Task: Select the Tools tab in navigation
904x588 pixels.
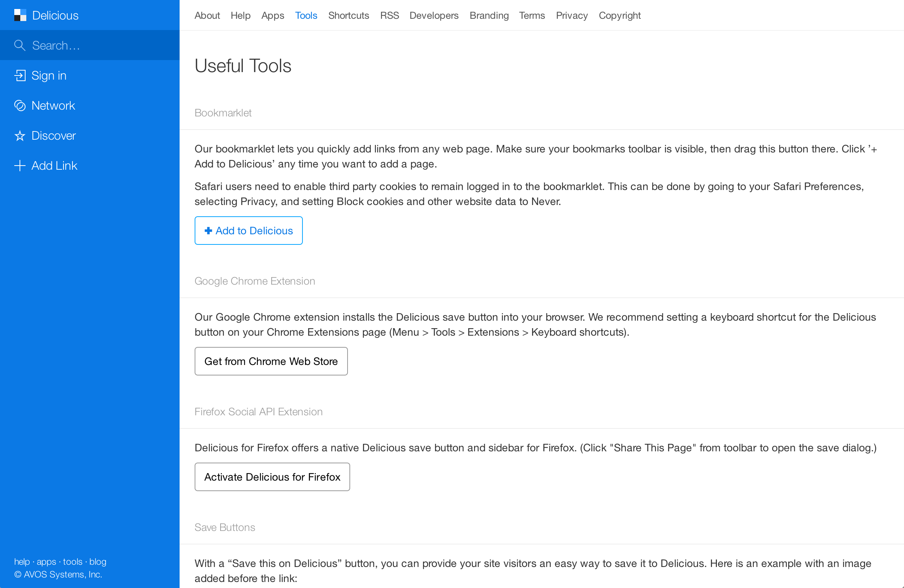Action: point(306,15)
